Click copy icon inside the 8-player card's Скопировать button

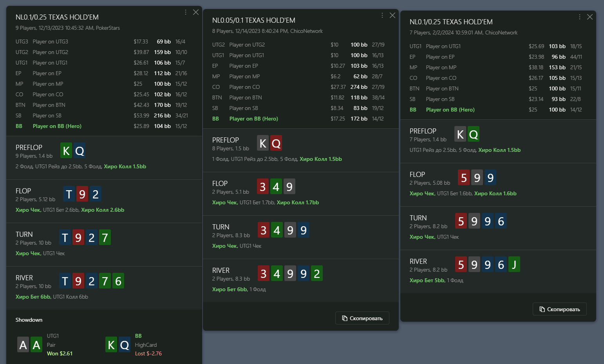pos(345,318)
